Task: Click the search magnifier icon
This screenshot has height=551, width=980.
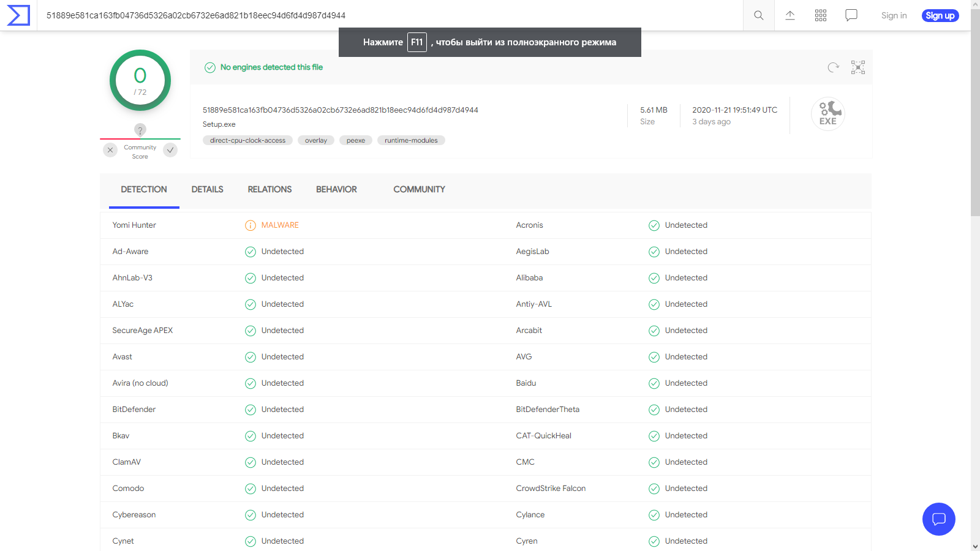Action: point(758,15)
